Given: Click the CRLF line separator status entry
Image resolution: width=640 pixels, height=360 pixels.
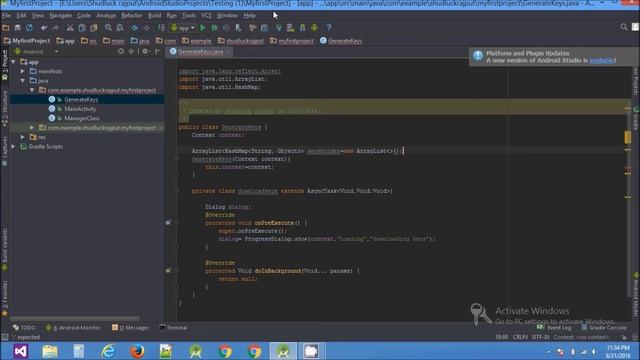Looking at the screenshot, I should click(x=520, y=337).
